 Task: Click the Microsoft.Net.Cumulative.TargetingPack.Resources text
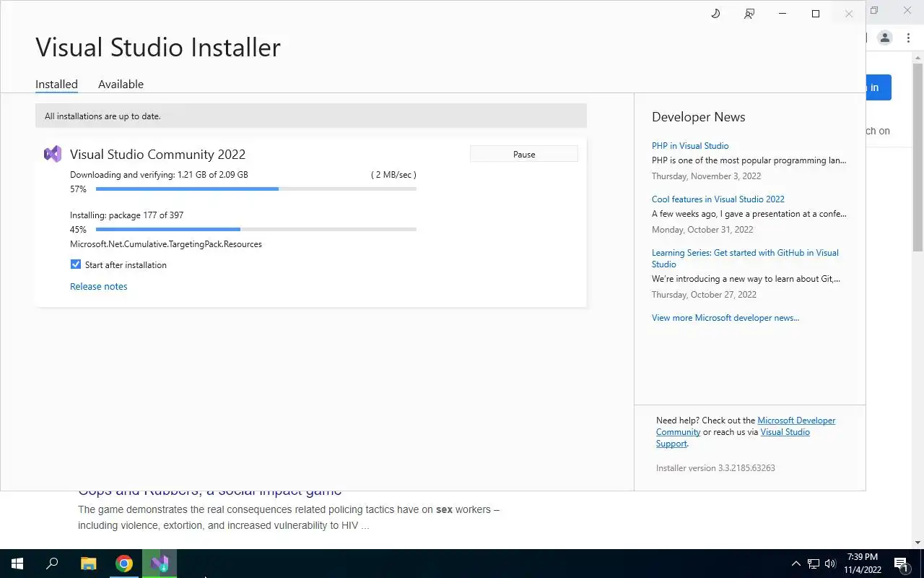(166, 243)
